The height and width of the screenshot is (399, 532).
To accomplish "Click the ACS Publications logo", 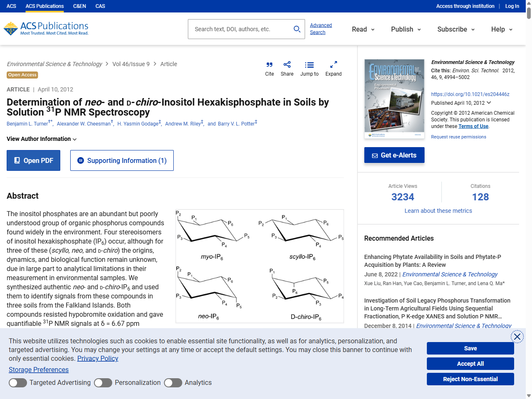I will coord(46,29).
